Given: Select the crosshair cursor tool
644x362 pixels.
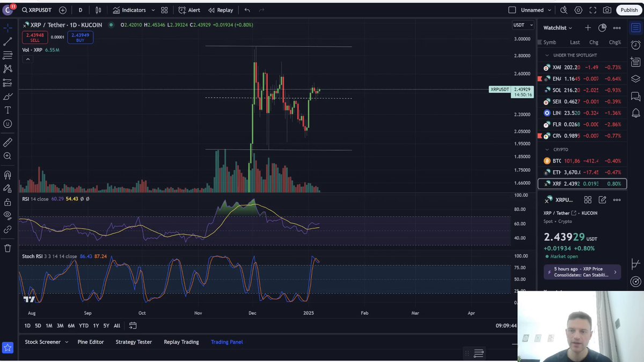Looking at the screenshot, I should click(8, 28).
